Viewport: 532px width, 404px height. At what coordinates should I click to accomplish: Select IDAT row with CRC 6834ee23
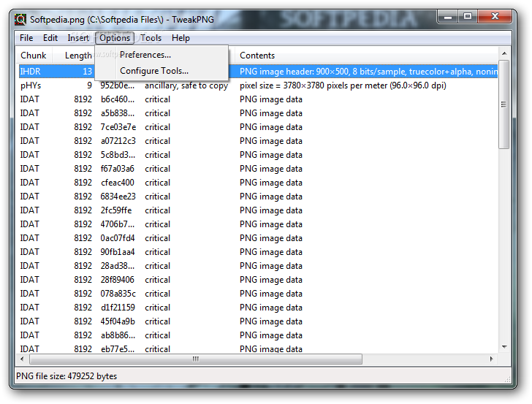tap(258, 197)
